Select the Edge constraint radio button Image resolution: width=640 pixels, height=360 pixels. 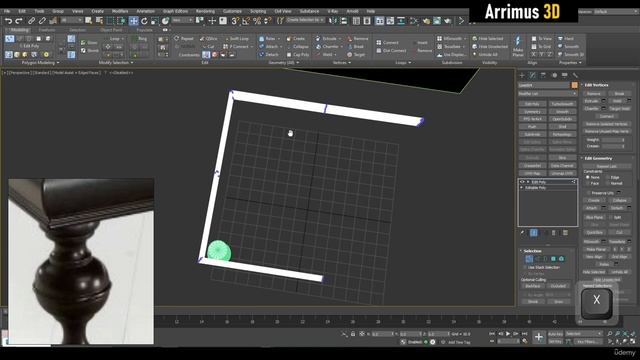click(x=608, y=178)
